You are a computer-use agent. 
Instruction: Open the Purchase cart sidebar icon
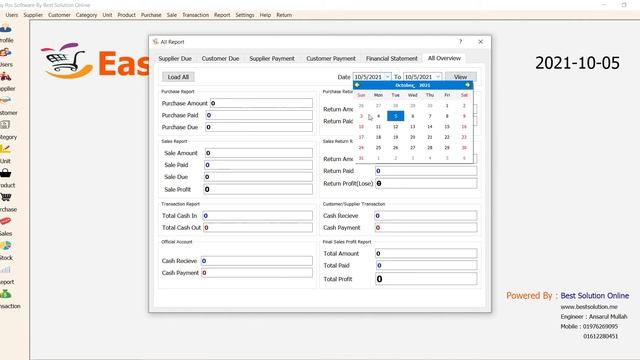click(x=5, y=197)
